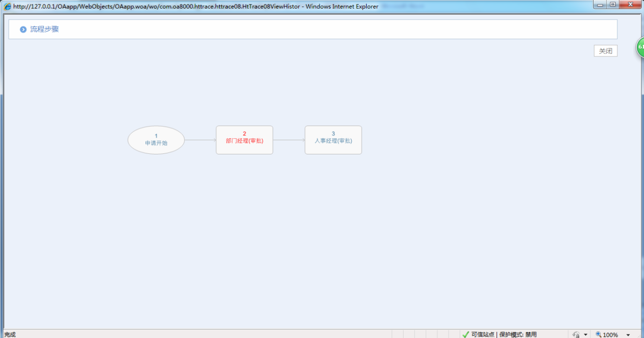This screenshot has width=644, height=338.
Task: Select the 申请开始 start node
Action: pos(156,140)
